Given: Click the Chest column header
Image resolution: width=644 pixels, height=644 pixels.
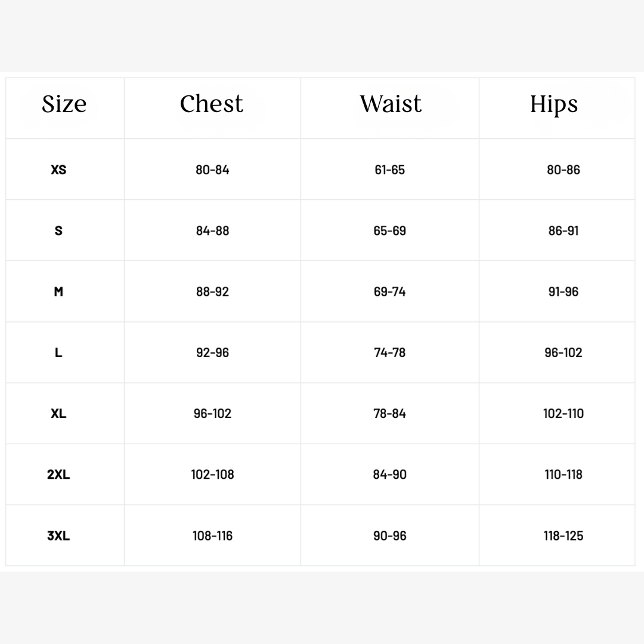Looking at the screenshot, I should [x=212, y=104].
